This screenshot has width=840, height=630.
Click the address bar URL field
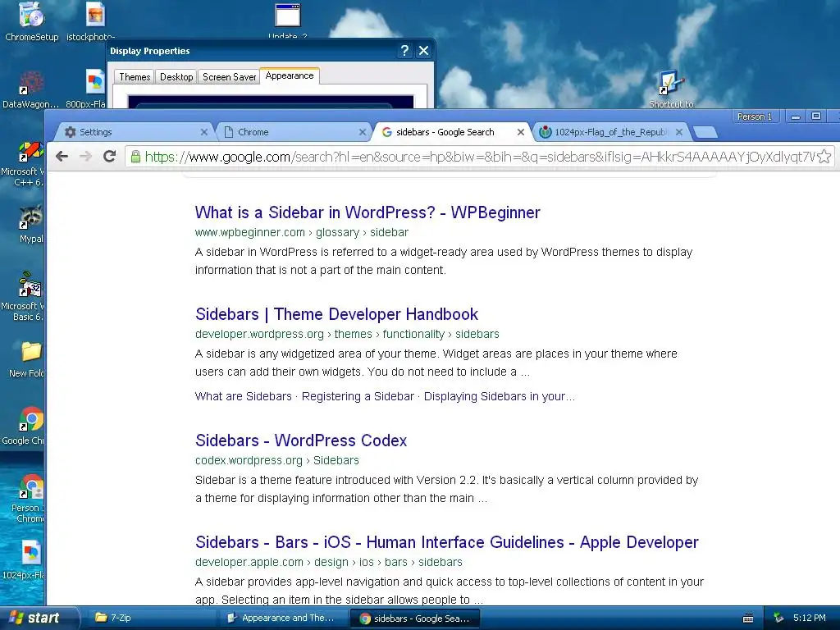(479, 157)
